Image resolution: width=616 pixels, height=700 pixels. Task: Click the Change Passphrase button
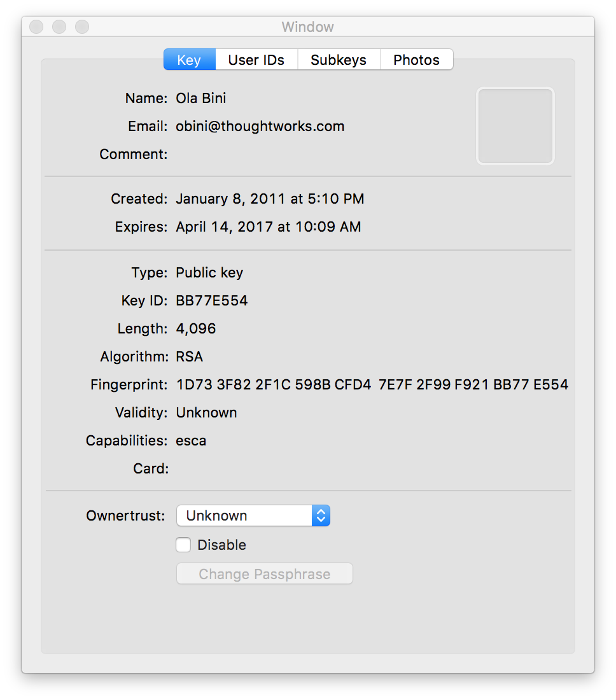tap(264, 573)
